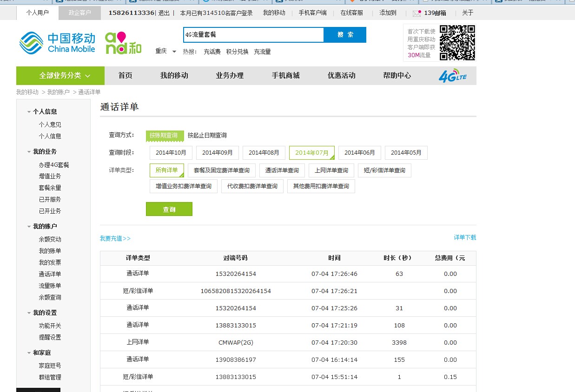
Task: Select the 2014年10月 billing period
Action: [171, 153]
